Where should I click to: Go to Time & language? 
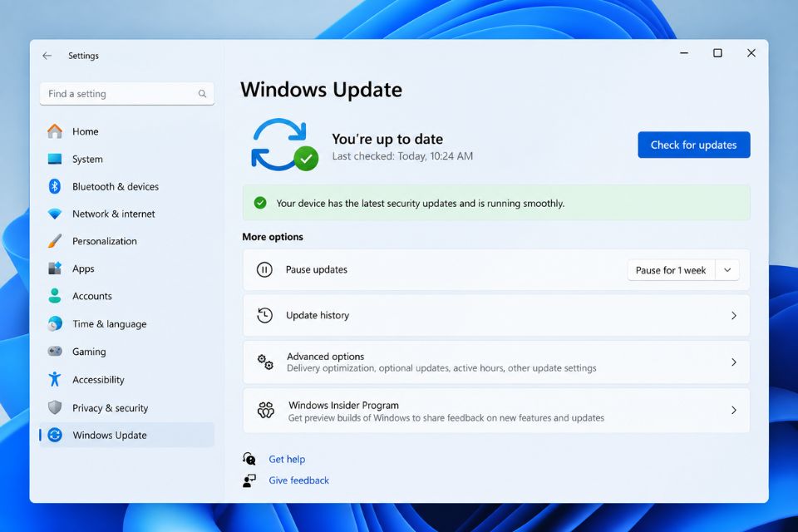pos(126,324)
